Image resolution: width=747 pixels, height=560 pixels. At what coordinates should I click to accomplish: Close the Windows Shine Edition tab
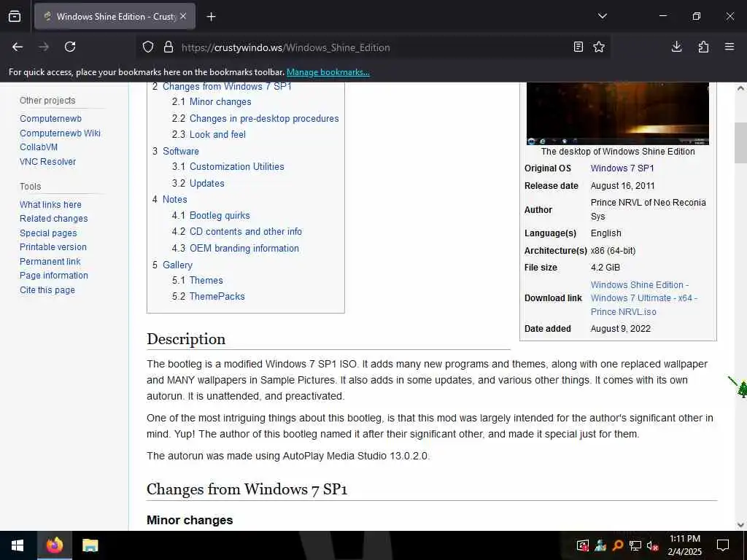point(183,16)
